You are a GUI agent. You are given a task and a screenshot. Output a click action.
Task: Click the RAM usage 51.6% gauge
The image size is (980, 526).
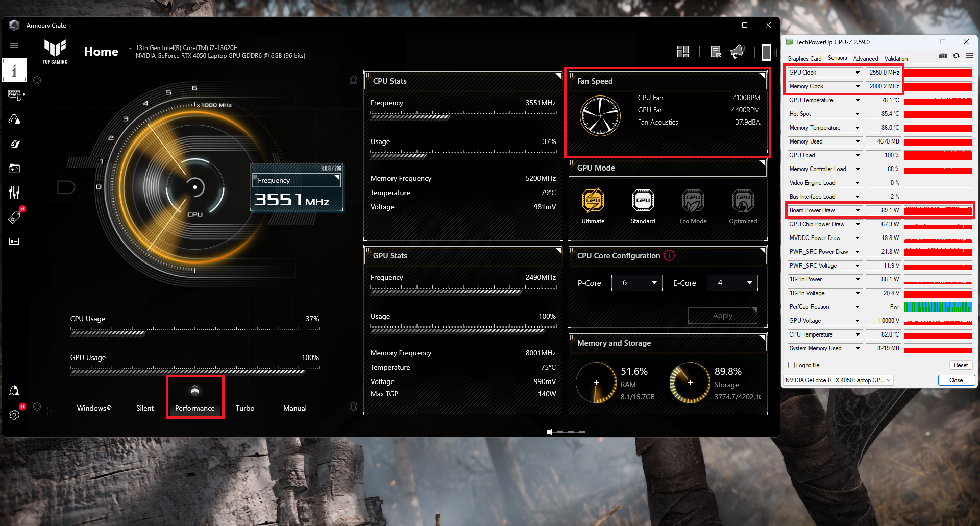click(596, 382)
